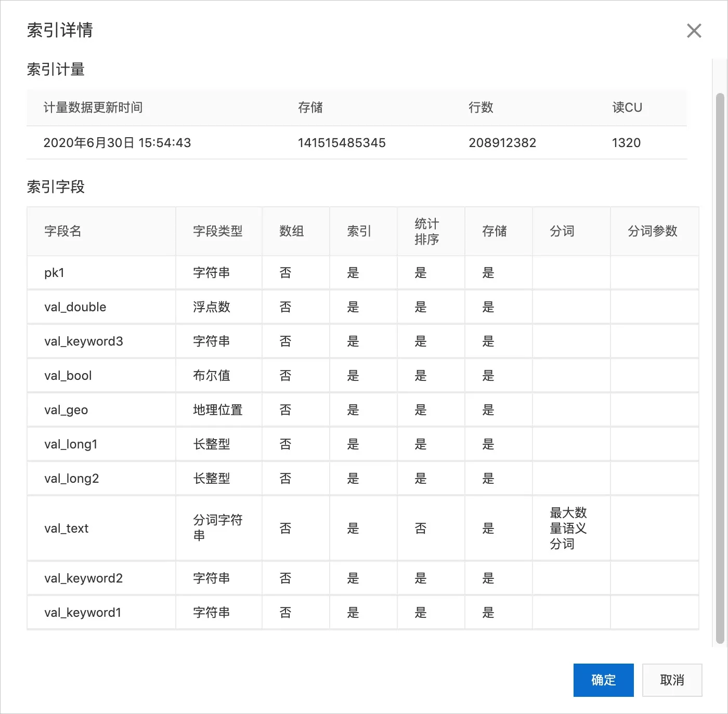Click the 分词字符串 type of val_text

(x=218, y=528)
